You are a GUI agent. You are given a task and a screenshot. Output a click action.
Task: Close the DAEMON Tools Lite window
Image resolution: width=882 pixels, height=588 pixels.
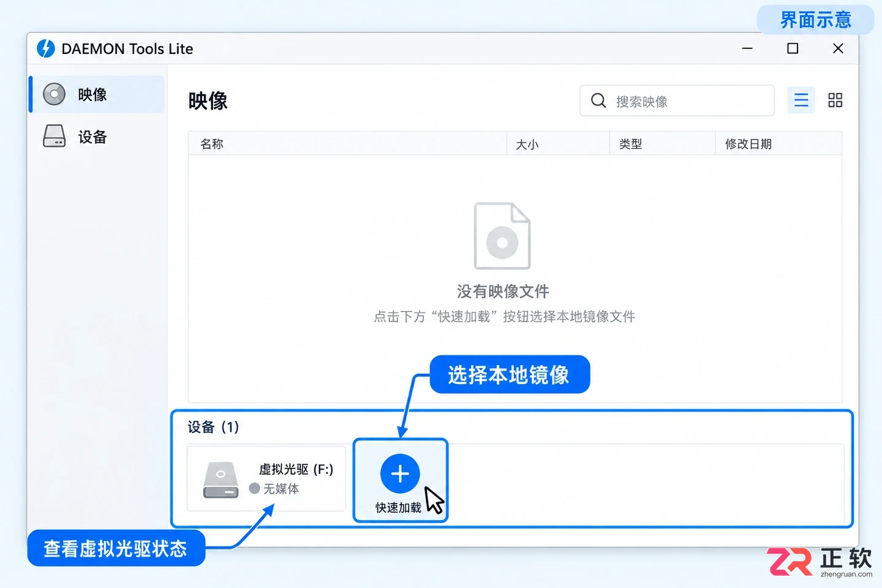pyautogui.click(x=838, y=48)
